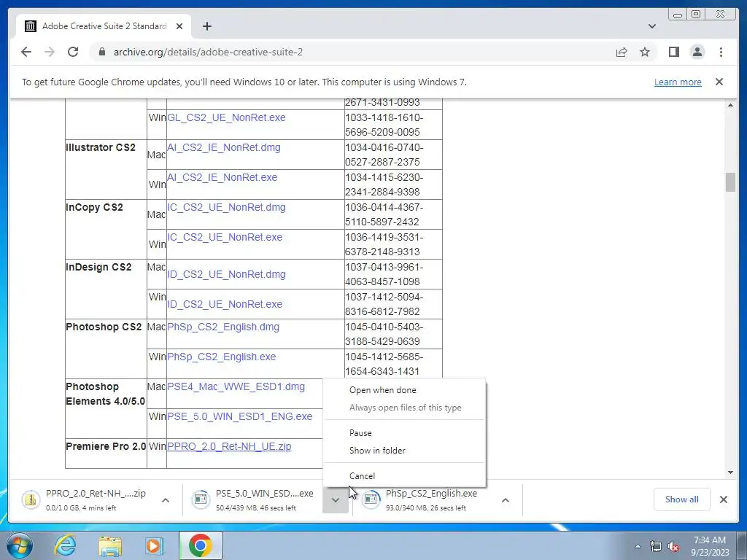Click the muted volume tray icon

point(673,546)
